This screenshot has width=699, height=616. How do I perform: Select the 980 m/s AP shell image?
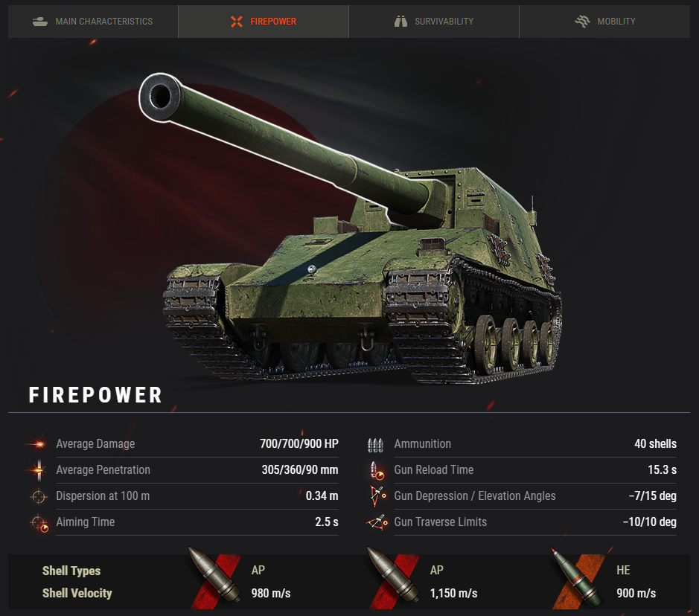[x=215, y=578]
